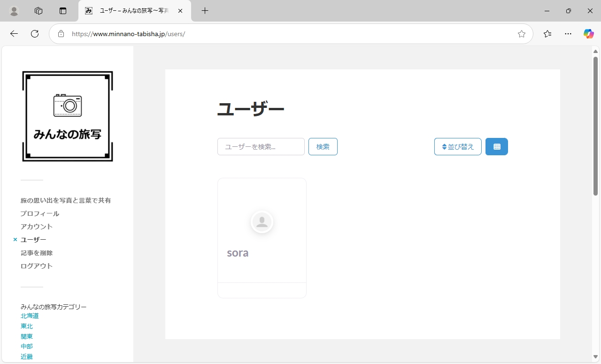This screenshot has height=364, width=601.
Task: Click the sora user avatar icon
Action: [262, 222]
